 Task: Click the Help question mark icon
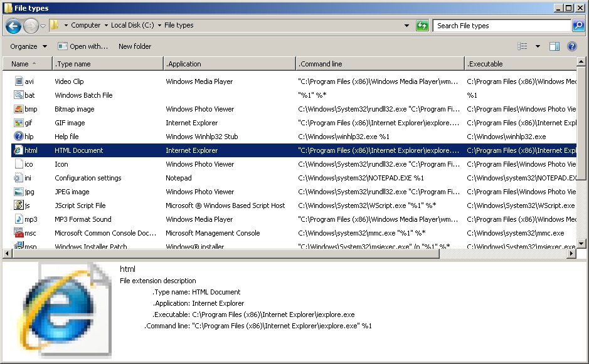(571, 46)
